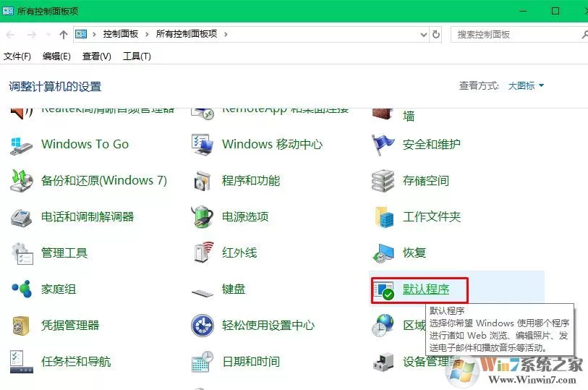The height and width of the screenshot is (390, 588).
Task: Click the 红外线 icon
Action: click(204, 252)
